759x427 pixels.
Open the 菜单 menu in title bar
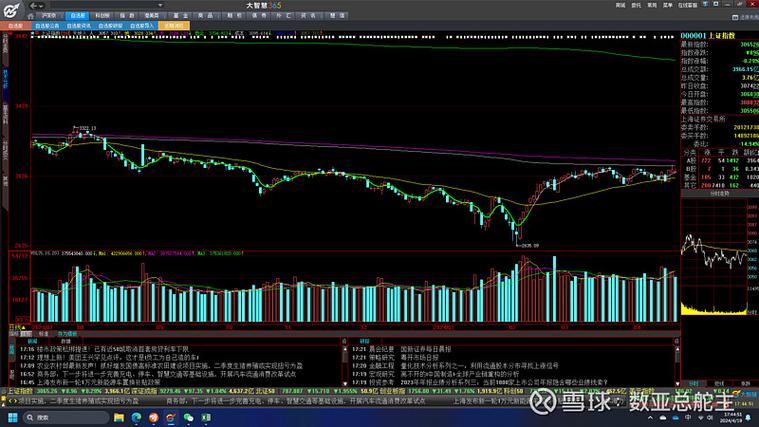pyautogui.click(x=668, y=5)
